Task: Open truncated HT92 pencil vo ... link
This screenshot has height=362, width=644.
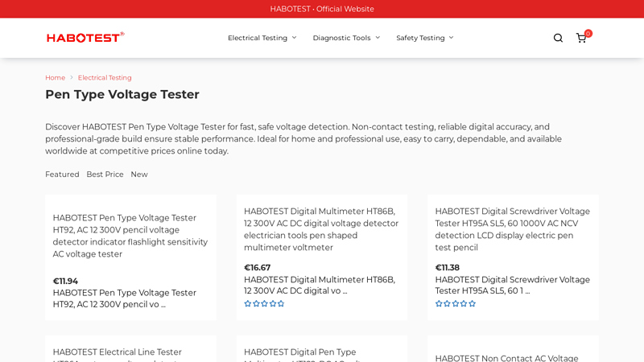Action: coord(125,298)
